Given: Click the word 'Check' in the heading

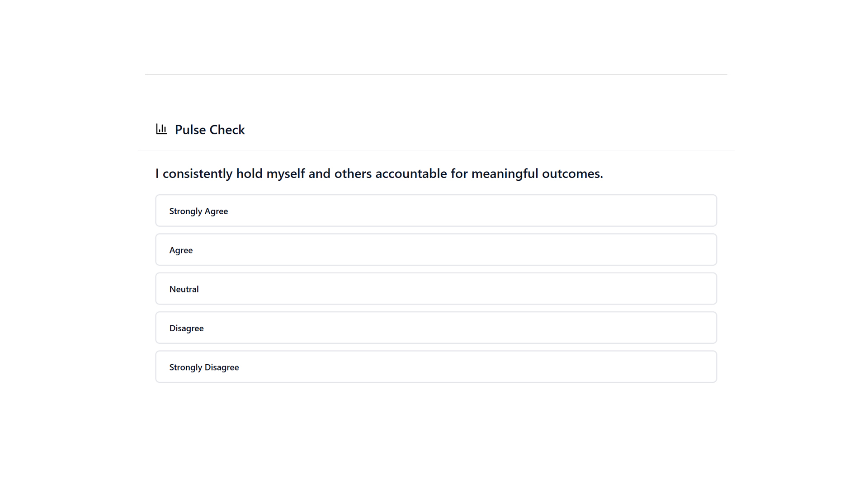Looking at the screenshot, I should click(227, 130).
